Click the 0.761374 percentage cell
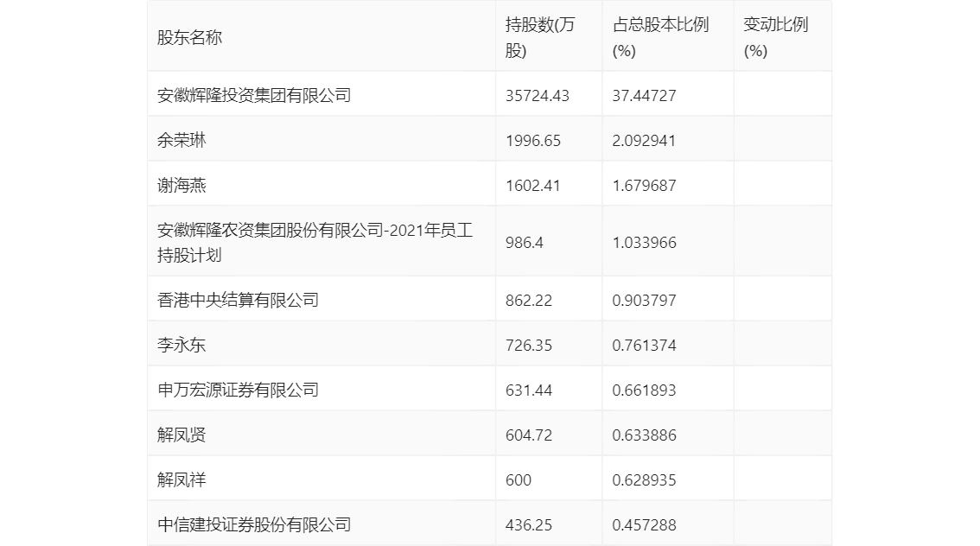The width and height of the screenshot is (980, 546). click(x=644, y=346)
